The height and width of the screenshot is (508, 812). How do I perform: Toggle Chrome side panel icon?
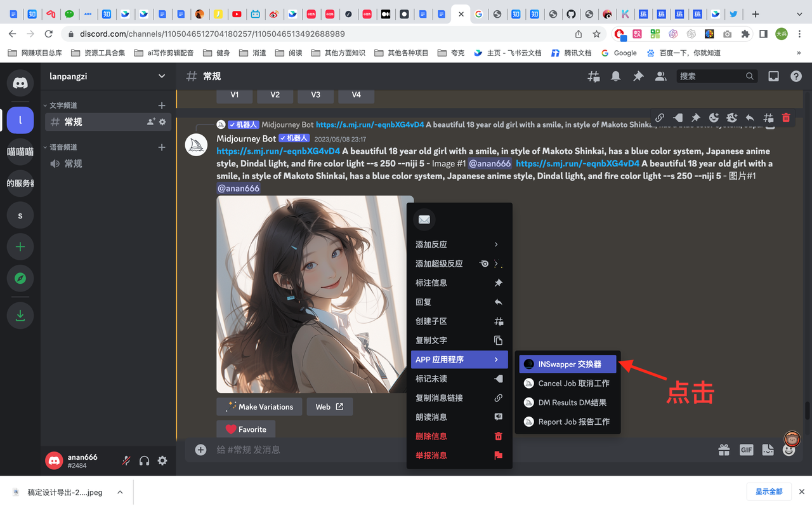[764, 34]
